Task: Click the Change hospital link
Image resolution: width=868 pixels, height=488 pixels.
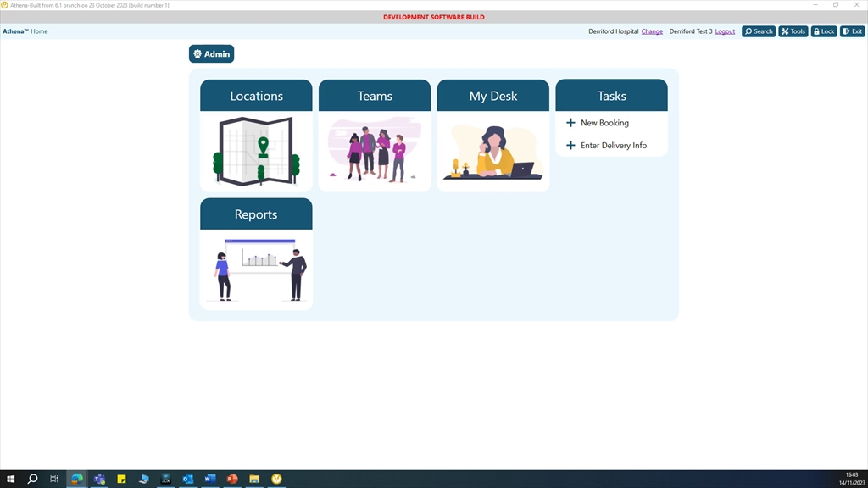Action: 652,31
